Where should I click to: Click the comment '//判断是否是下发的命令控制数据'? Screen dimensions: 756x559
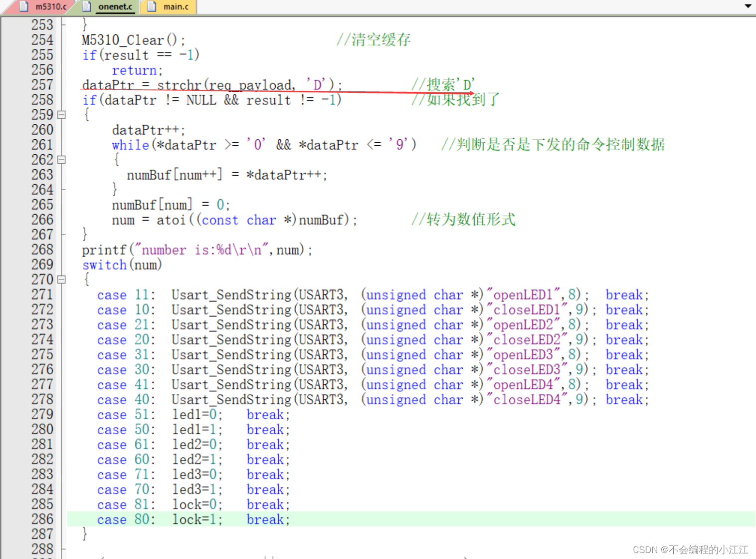[553, 145]
